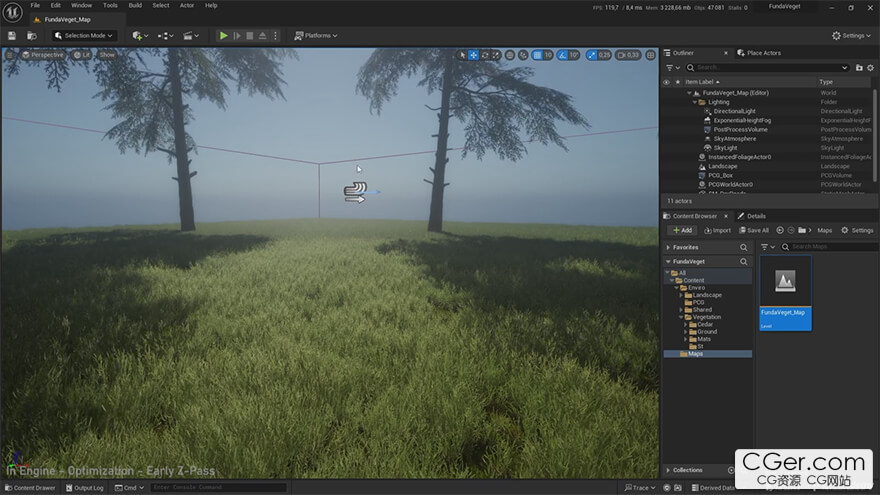Select the FundaVeget_Map level thumbnail
The height and width of the screenshot is (495, 880).
coord(785,292)
